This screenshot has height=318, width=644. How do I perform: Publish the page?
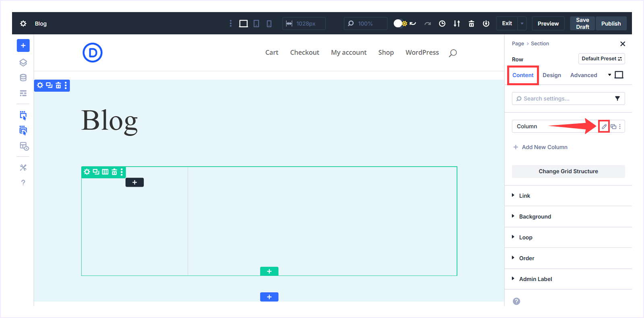click(611, 23)
